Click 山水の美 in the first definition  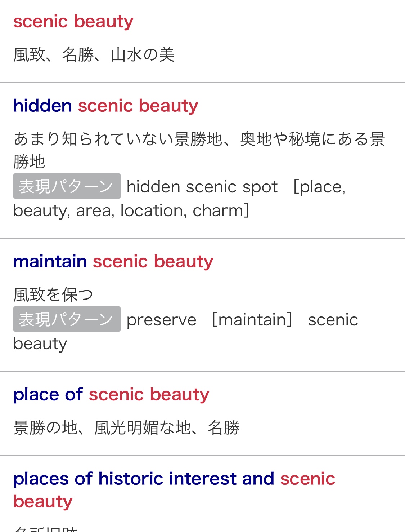click(x=143, y=55)
